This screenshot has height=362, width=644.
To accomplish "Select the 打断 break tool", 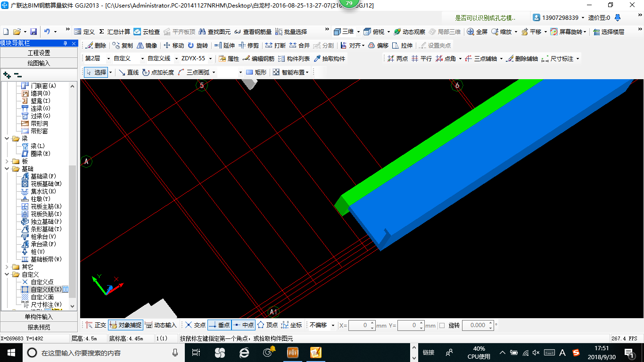I will 275,45.
